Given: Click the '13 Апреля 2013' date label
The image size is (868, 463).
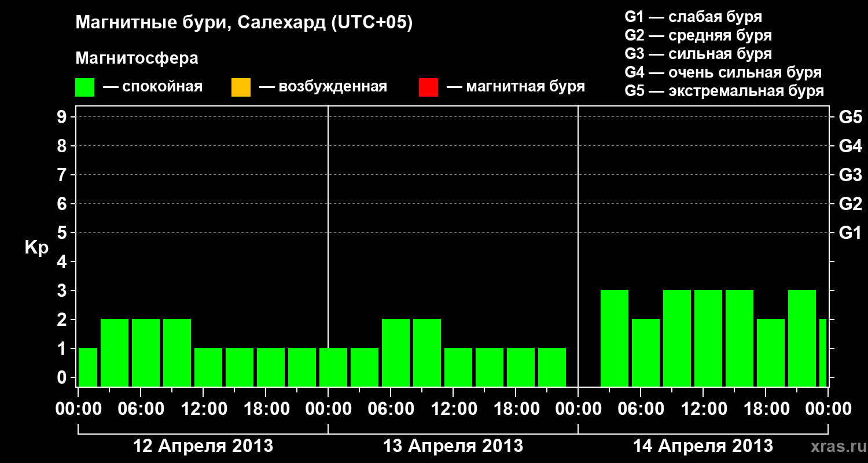Looking at the screenshot, I should pyautogui.click(x=453, y=446).
